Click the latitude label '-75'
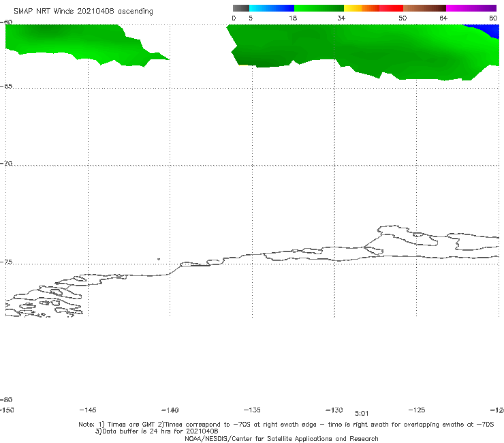 pyautogui.click(x=6, y=262)
